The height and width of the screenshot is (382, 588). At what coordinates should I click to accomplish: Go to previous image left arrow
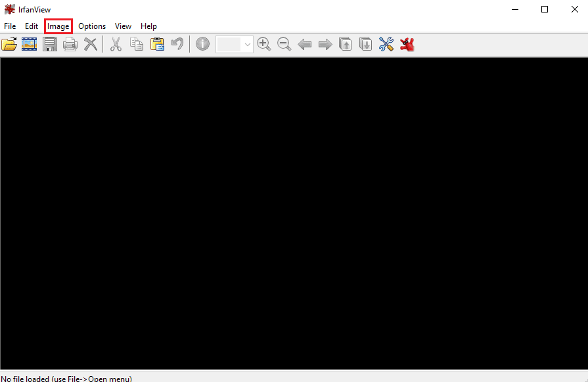point(304,45)
